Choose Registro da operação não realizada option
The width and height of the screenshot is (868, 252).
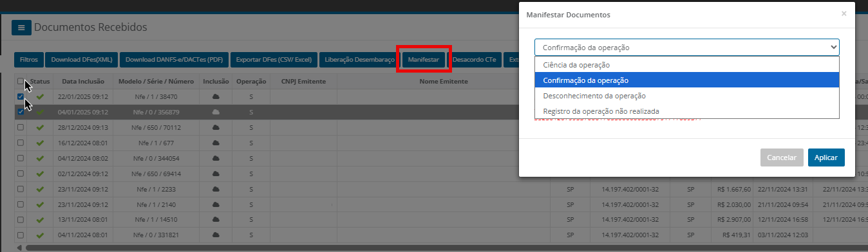[x=687, y=111]
